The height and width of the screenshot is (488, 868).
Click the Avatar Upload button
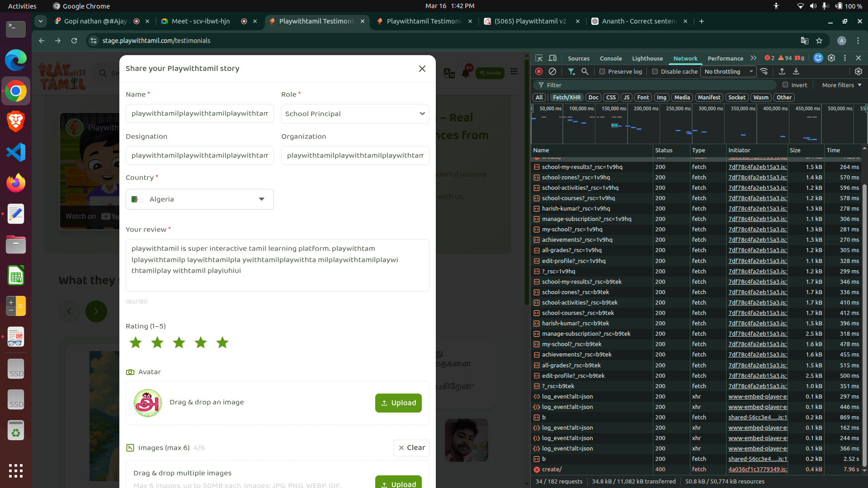398,403
